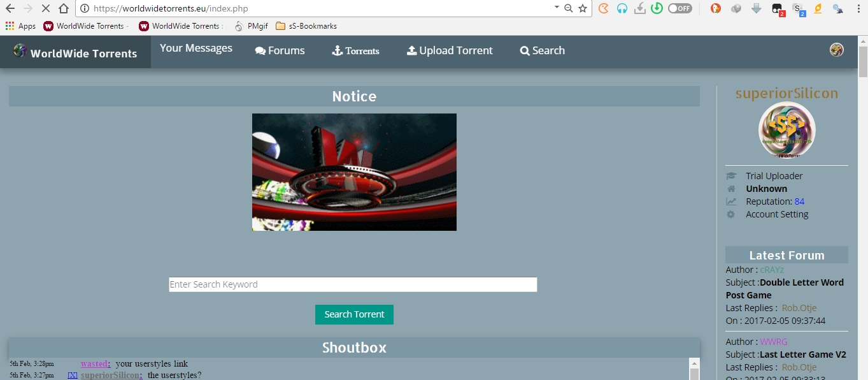The image size is (868, 380).
Task: Click the Trial Uploader graduation cap icon
Action: (731, 176)
